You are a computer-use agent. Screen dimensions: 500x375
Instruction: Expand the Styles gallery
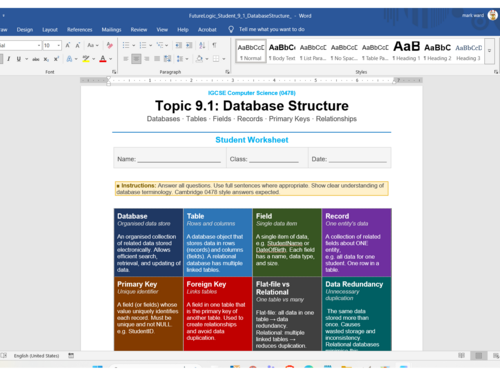489,51
